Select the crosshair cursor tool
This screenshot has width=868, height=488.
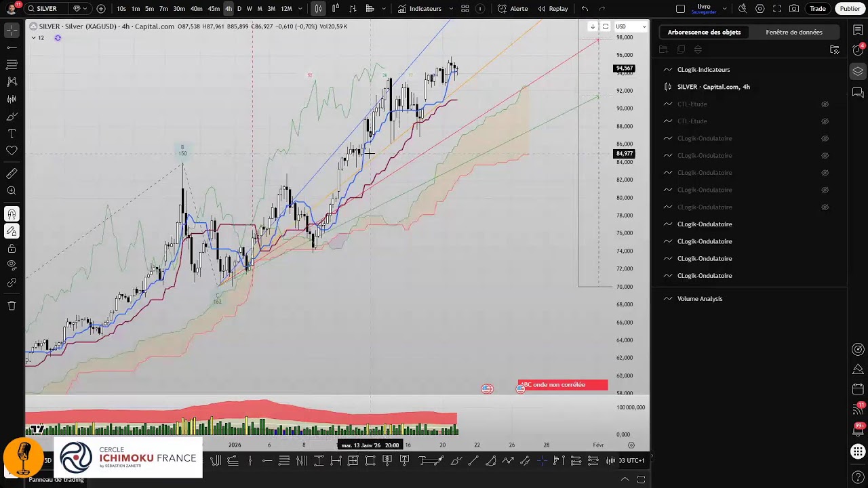coord(12,30)
